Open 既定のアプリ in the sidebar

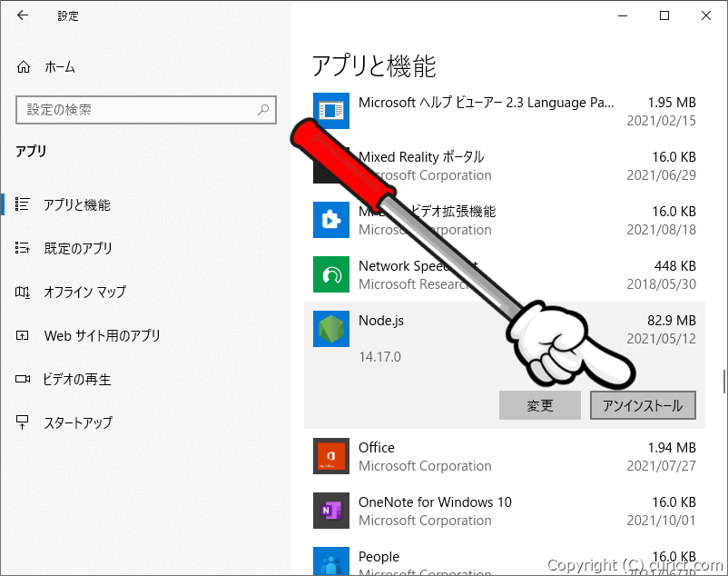[78, 248]
